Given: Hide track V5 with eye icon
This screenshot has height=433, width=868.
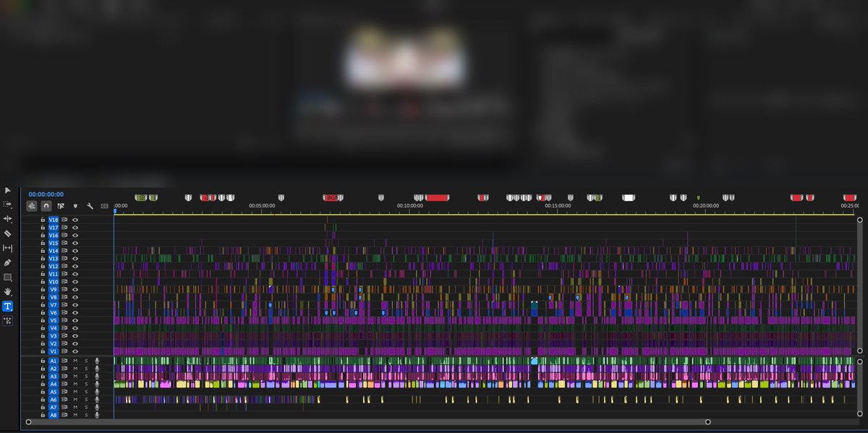Looking at the screenshot, I should pos(75,320).
